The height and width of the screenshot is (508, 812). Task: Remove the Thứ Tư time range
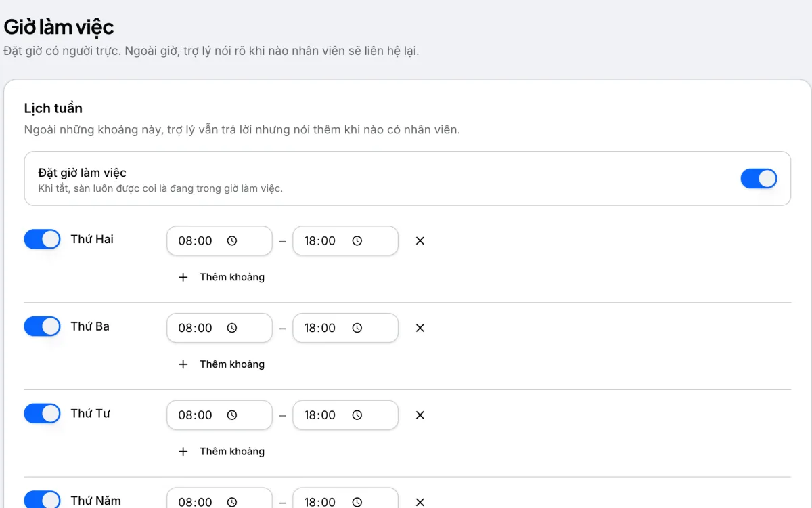pos(420,415)
